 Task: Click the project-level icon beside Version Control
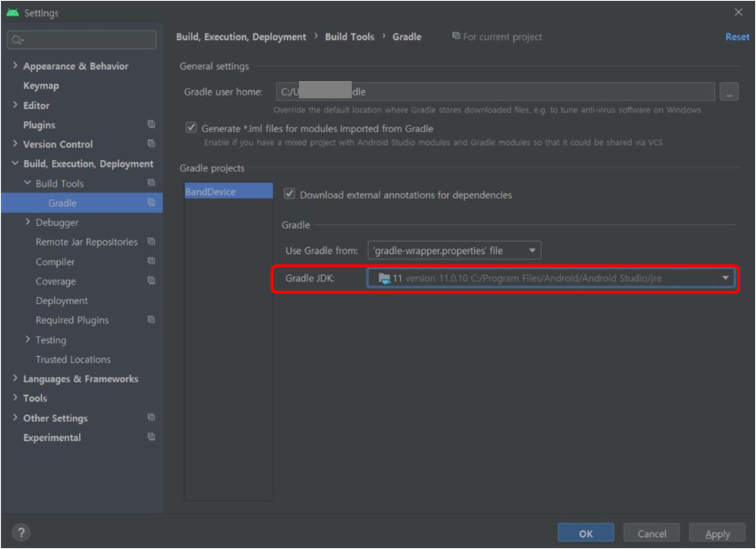(x=151, y=143)
